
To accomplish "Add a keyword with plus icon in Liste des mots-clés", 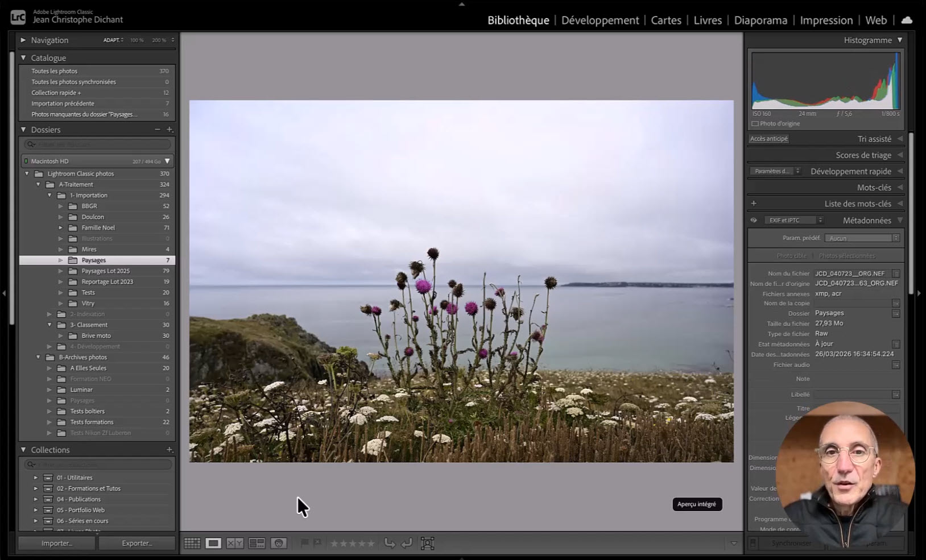I will pyautogui.click(x=754, y=204).
